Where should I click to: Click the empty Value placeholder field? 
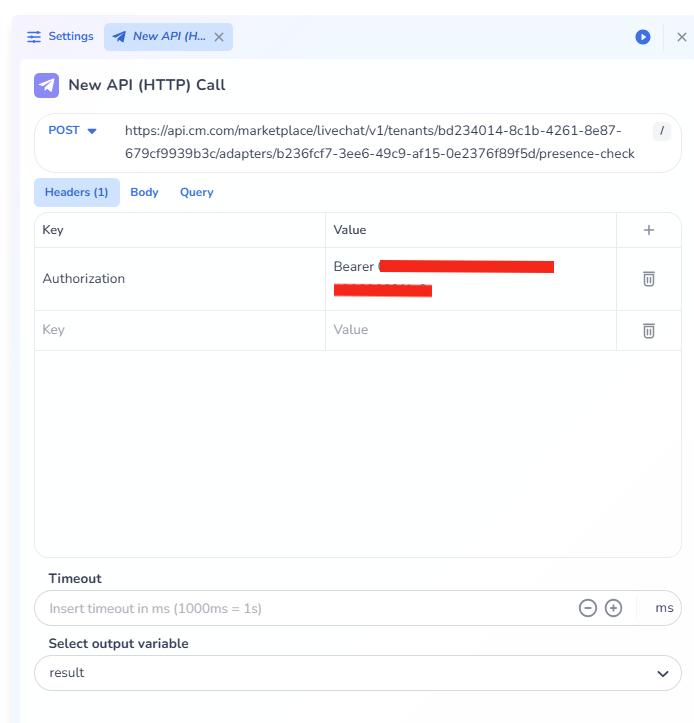[x=471, y=330]
